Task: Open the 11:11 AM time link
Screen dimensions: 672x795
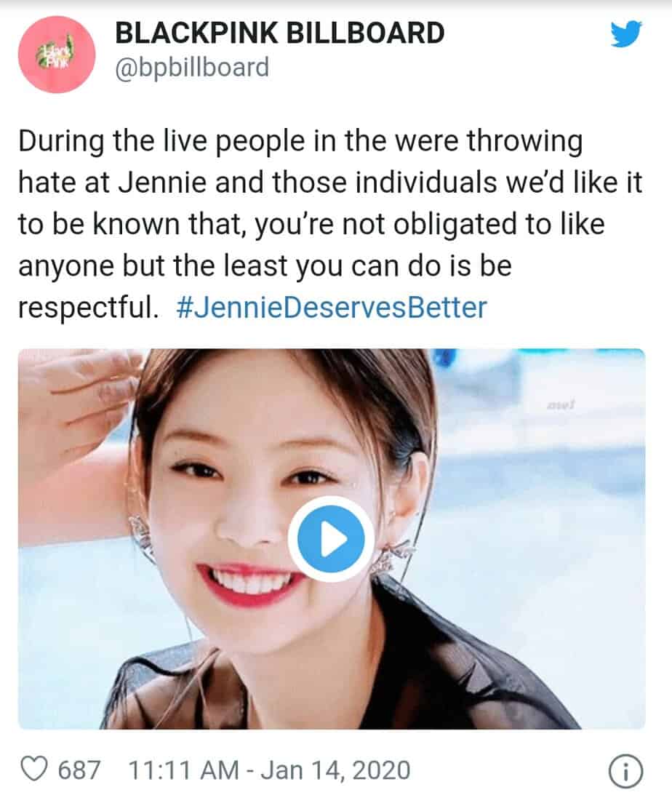Action: click(x=183, y=770)
